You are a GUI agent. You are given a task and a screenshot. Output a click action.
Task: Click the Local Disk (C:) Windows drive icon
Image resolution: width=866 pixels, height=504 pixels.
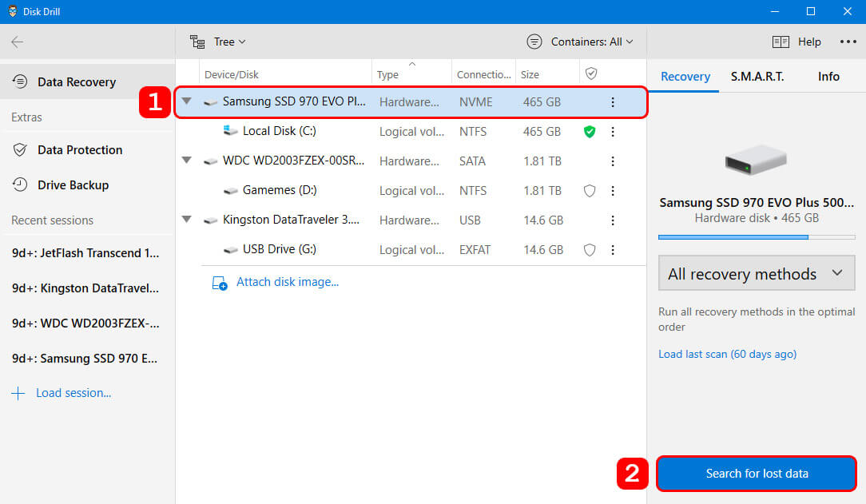[230, 131]
